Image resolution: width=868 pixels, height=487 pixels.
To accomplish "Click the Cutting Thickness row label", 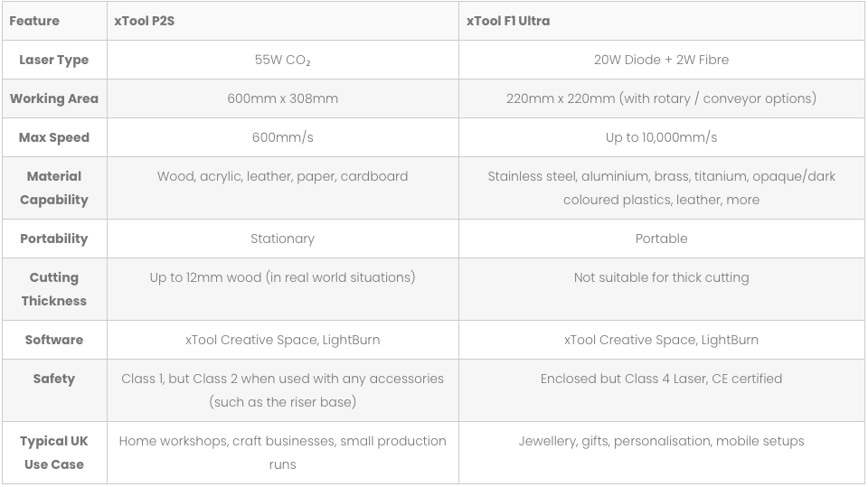I will pyautogui.click(x=54, y=289).
